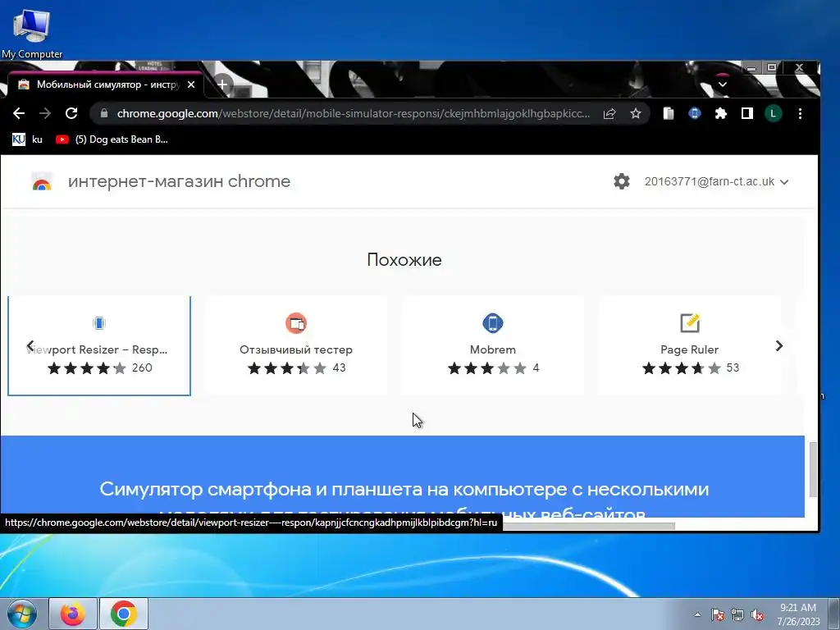Click the share page icon in address bar
The image size is (840, 630).
[x=609, y=113]
